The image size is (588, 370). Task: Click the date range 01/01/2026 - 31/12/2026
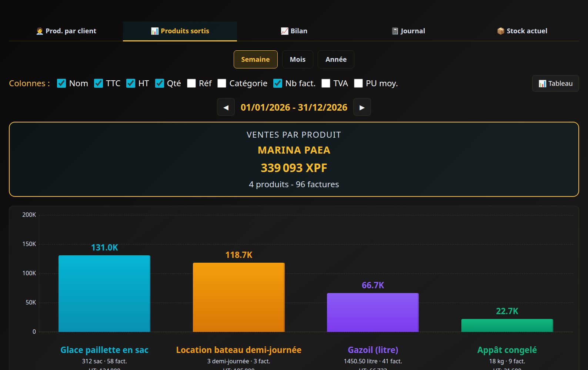coord(294,107)
